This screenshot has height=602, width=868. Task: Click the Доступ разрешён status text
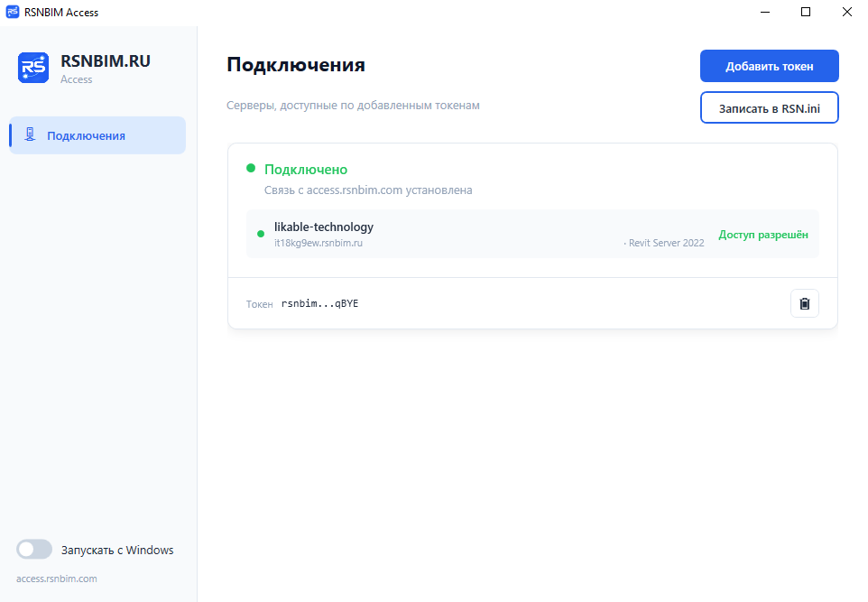(762, 235)
